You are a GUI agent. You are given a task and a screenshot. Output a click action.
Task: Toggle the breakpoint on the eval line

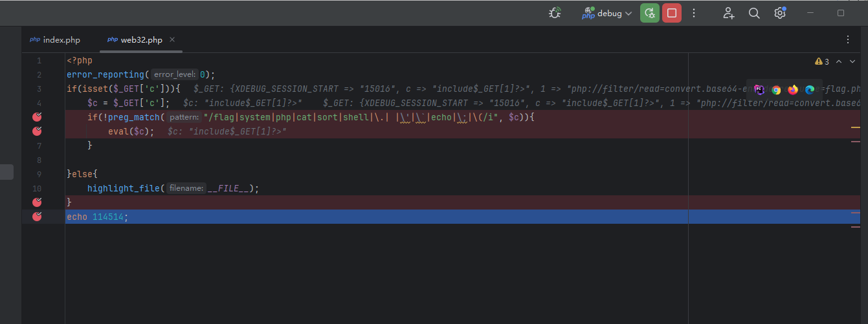[37, 131]
